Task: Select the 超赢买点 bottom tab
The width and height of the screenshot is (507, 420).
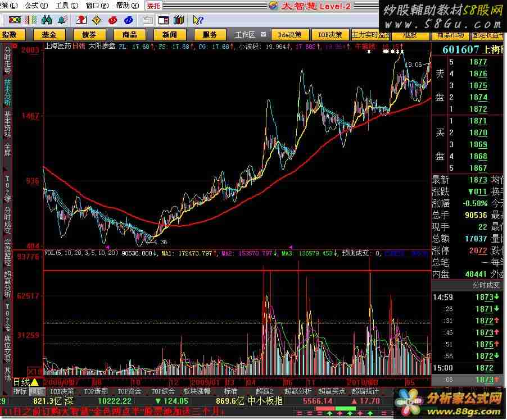Action: (x=332, y=391)
